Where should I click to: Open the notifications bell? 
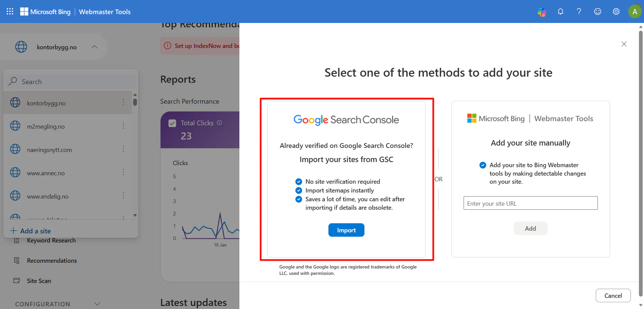point(560,11)
